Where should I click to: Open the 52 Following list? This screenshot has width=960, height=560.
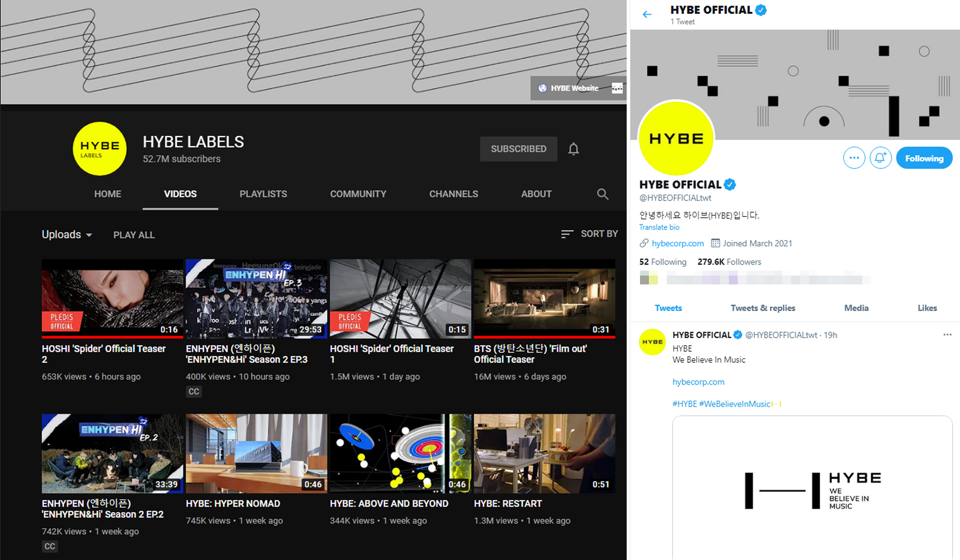(x=663, y=262)
